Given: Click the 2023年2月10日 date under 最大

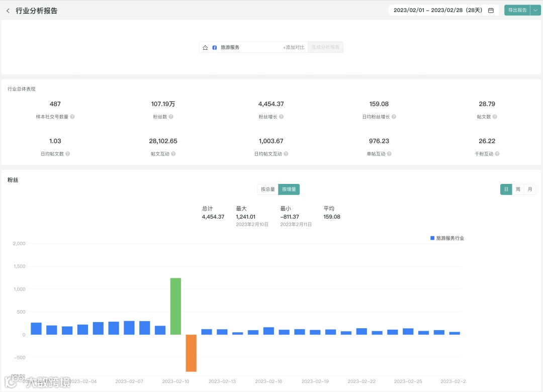Looking at the screenshot, I should 252,225.
